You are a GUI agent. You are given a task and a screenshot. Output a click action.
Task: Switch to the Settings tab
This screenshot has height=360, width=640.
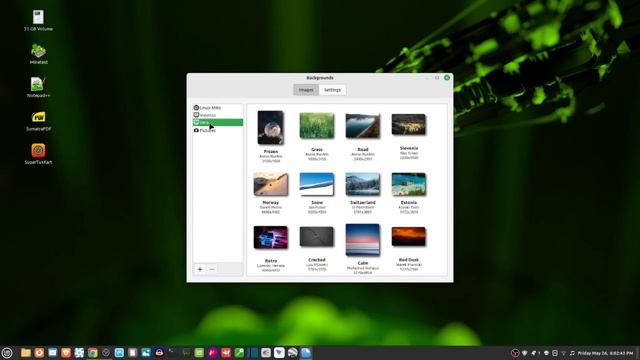pos(332,90)
